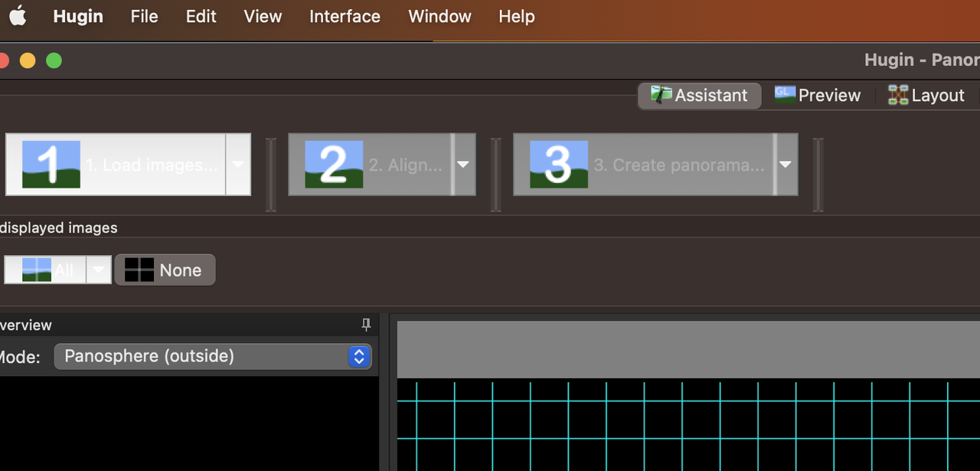Expand the Align dropdown arrow
The width and height of the screenshot is (980, 471).
click(463, 165)
